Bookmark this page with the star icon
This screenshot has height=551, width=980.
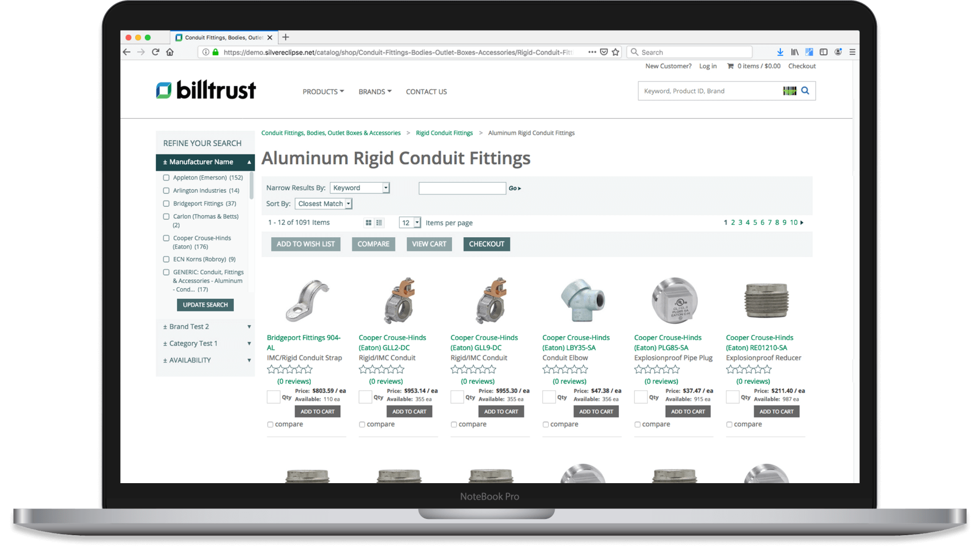point(616,52)
